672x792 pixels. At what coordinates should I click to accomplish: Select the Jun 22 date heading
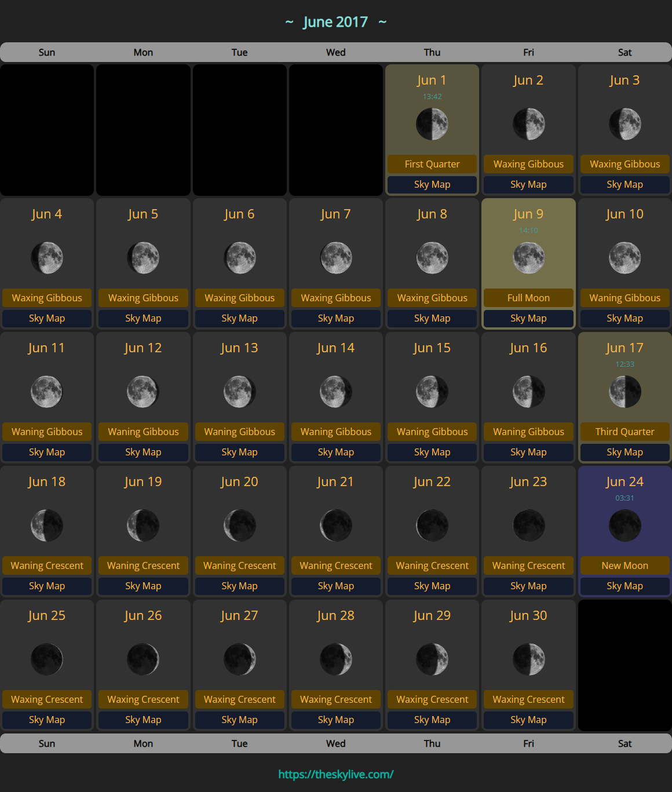click(x=432, y=481)
